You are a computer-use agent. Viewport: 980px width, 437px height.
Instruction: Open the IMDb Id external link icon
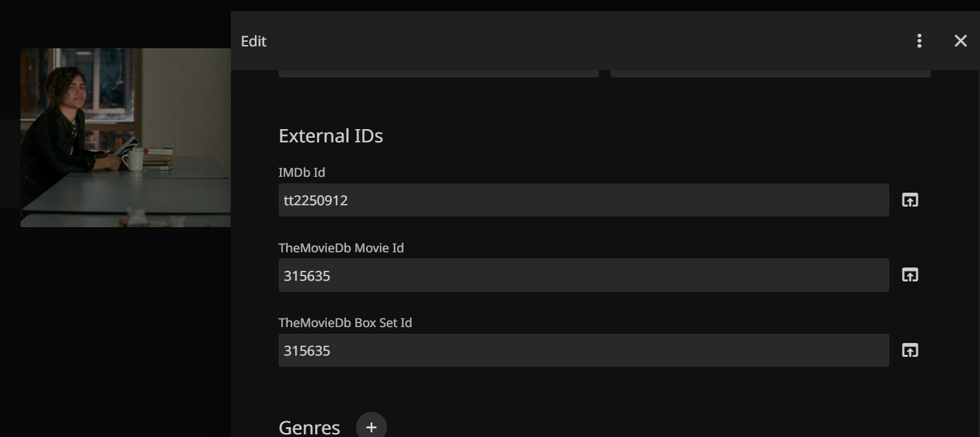click(910, 200)
